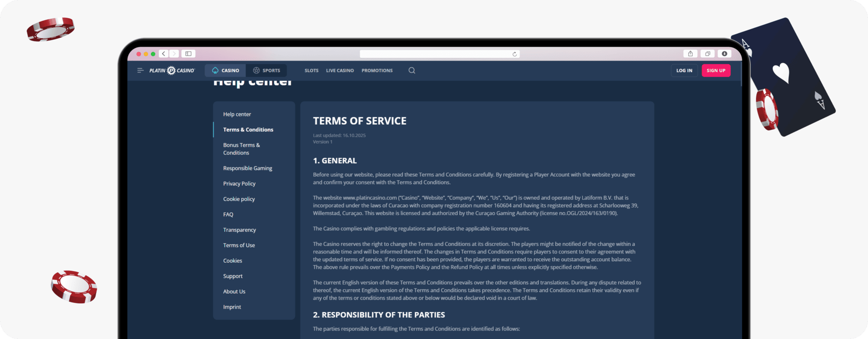Open the Live Casino menu item

[340, 71]
